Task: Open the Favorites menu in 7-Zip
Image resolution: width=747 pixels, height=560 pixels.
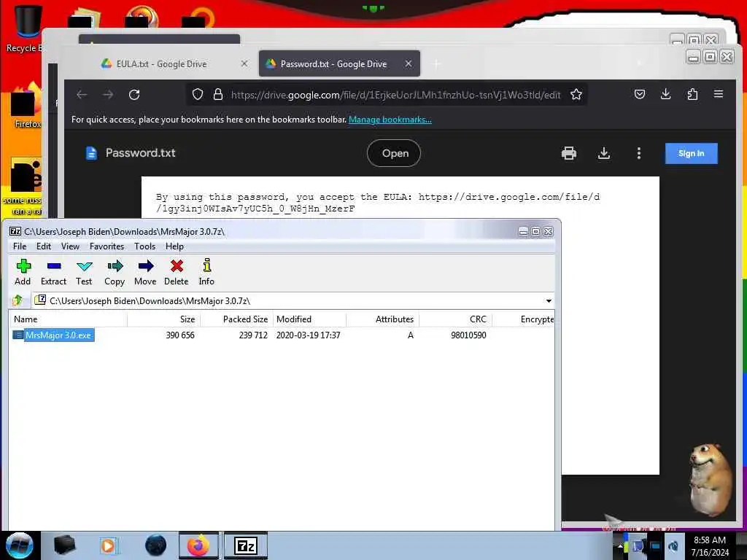Action: click(x=107, y=246)
